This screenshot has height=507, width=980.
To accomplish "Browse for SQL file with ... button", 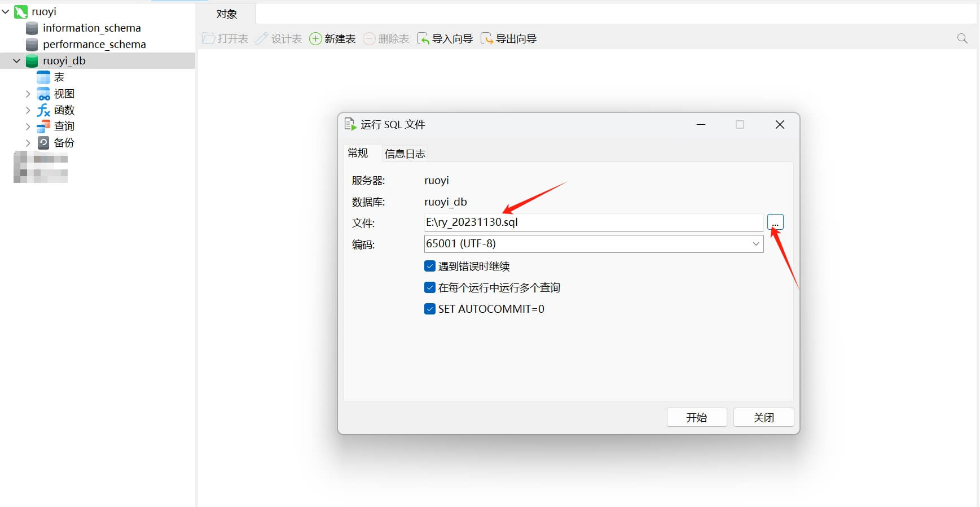I will (x=775, y=222).
